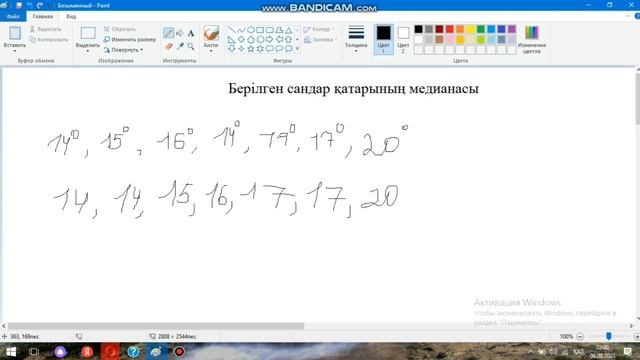The width and height of the screenshot is (640, 360).
Task: Click the Paste clipboard icon
Action: click(x=15, y=33)
